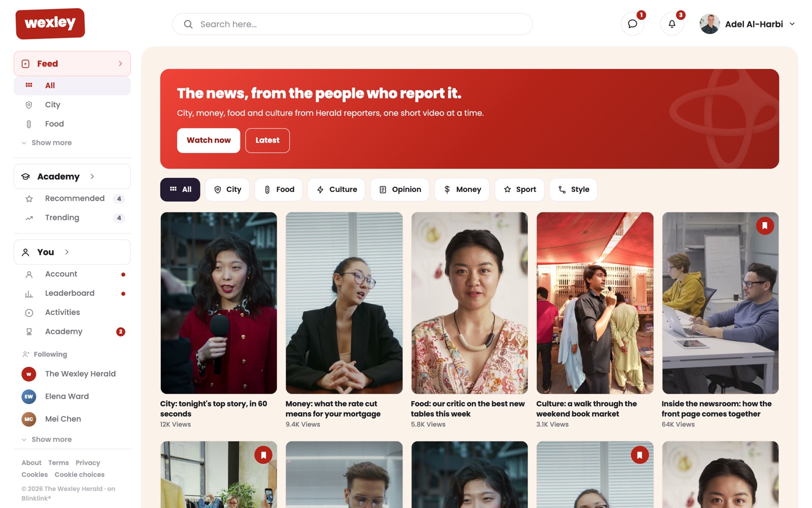Click the Academy graduation cap icon
Screen dimensions: 812x508
coord(25,176)
